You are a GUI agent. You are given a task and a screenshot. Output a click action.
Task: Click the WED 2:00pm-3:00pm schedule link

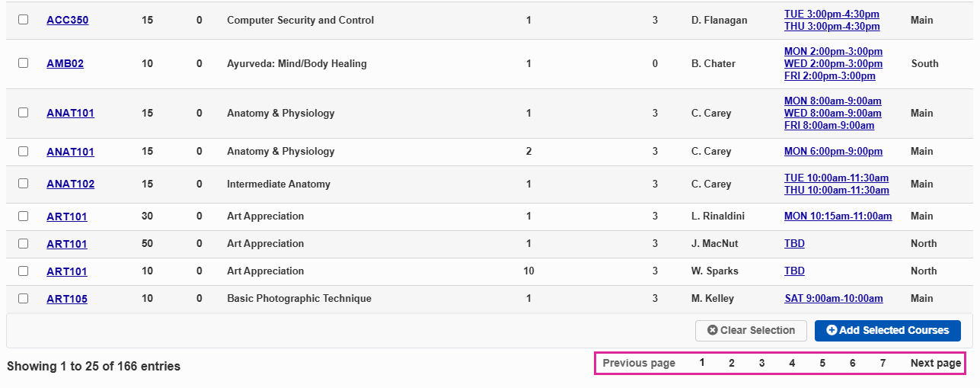[833, 64]
